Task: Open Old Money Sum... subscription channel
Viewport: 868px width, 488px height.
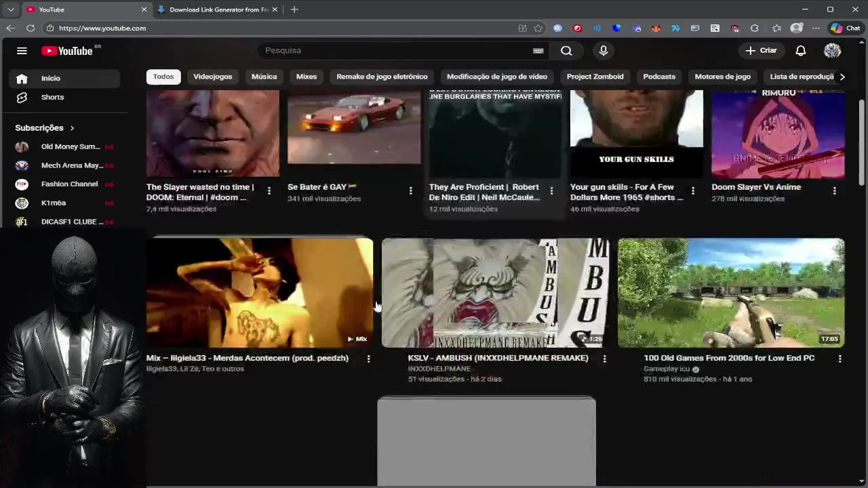Action: coord(65,147)
